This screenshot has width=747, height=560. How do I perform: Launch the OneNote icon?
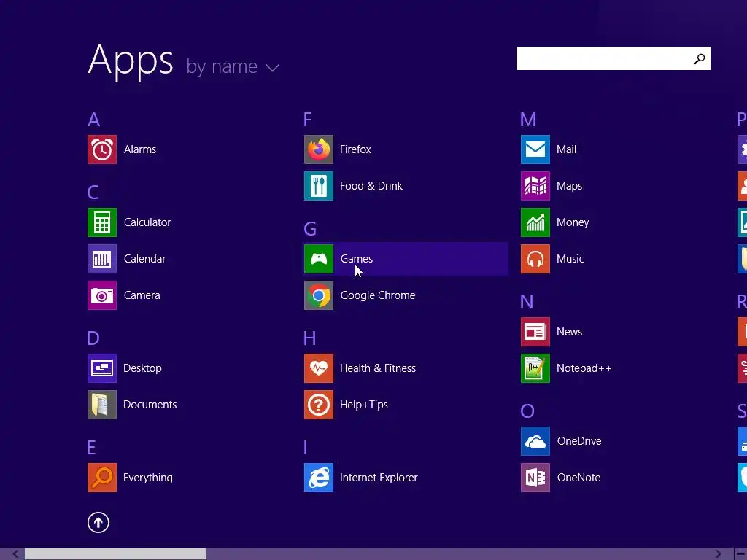(x=535, y=478)
